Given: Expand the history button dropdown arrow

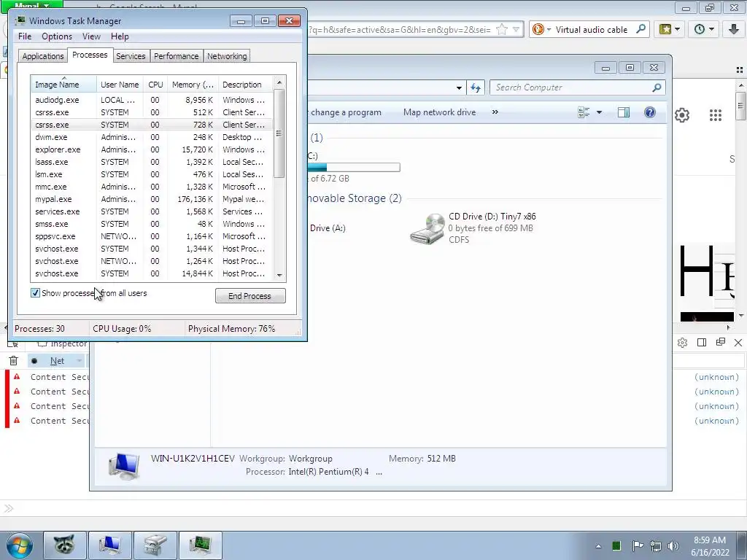Looking at the screenshot, I should click(x=712, y=29).
